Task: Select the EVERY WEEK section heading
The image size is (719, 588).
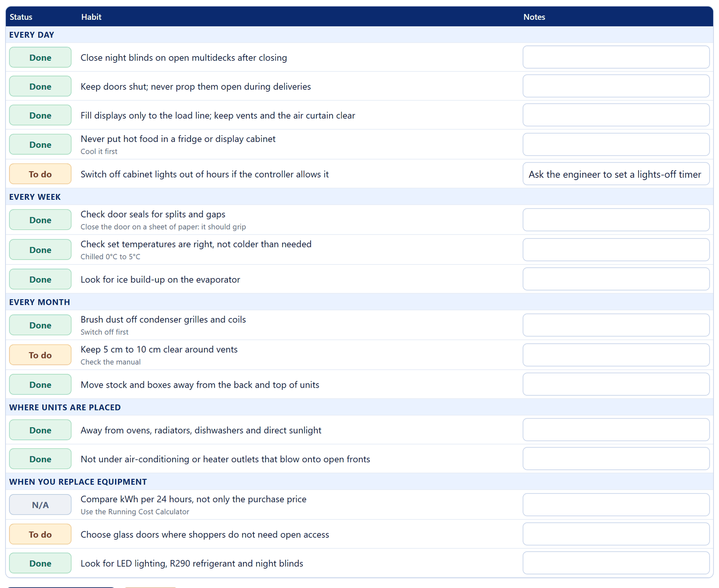Action: coord(35,197)
